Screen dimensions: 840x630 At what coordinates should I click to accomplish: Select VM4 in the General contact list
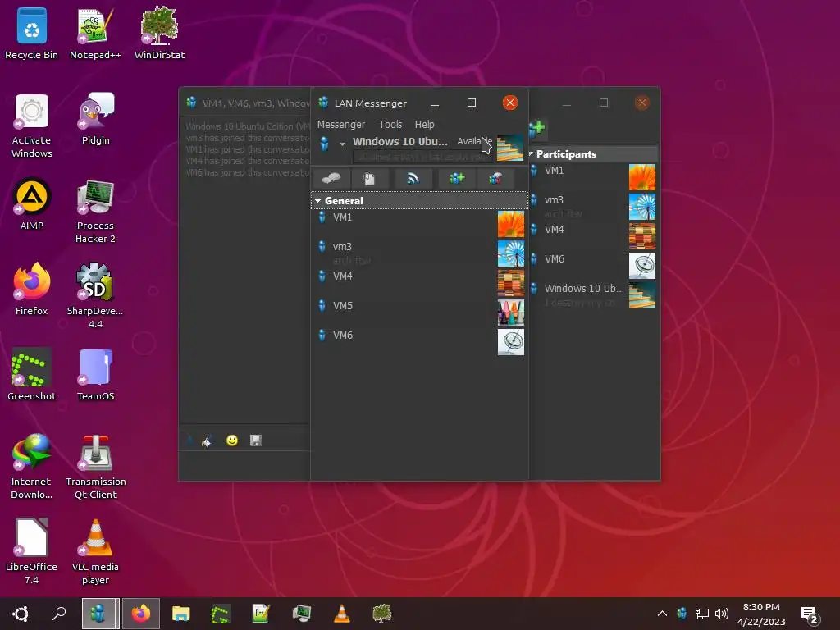[419, 282]
